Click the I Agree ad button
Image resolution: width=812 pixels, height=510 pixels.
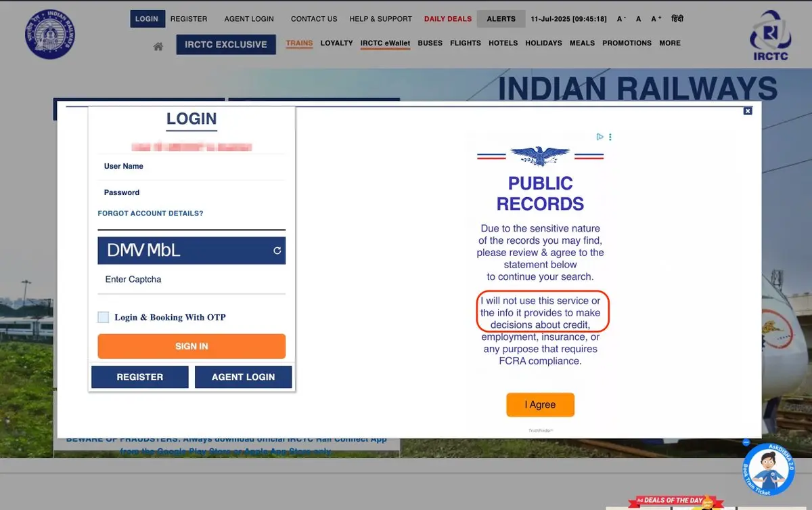click(540, 405)
